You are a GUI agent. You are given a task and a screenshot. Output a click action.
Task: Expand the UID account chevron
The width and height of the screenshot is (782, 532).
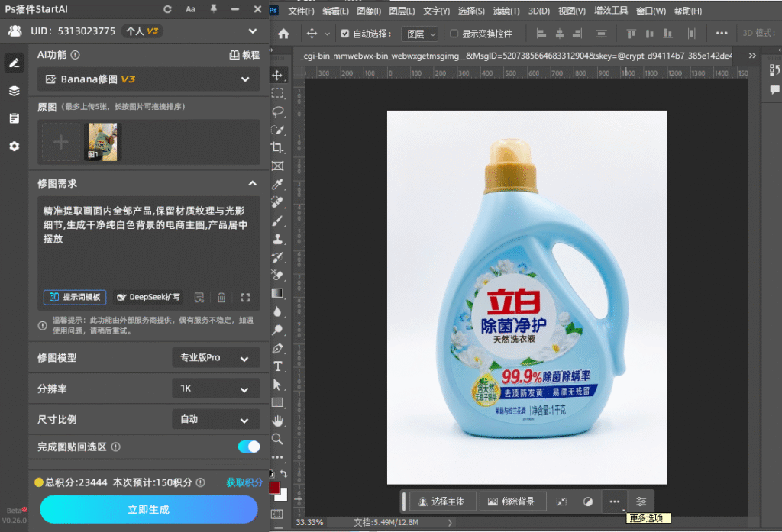tap(253, 31)
